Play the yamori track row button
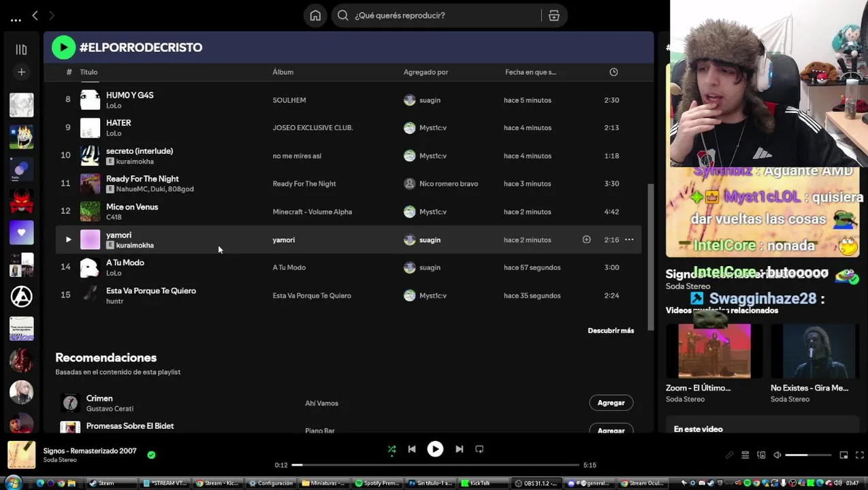This screenshot has width=868, height=490. point(68,240)
